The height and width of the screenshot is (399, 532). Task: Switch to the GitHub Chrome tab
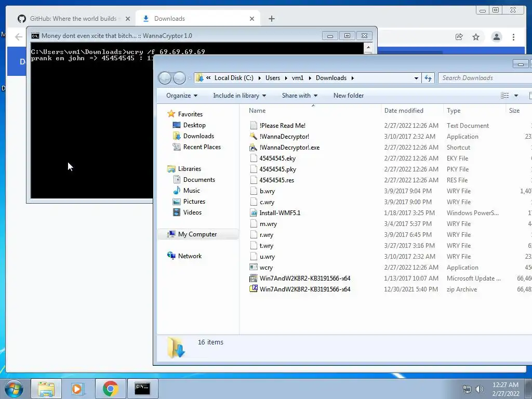(x=73, y=19)
